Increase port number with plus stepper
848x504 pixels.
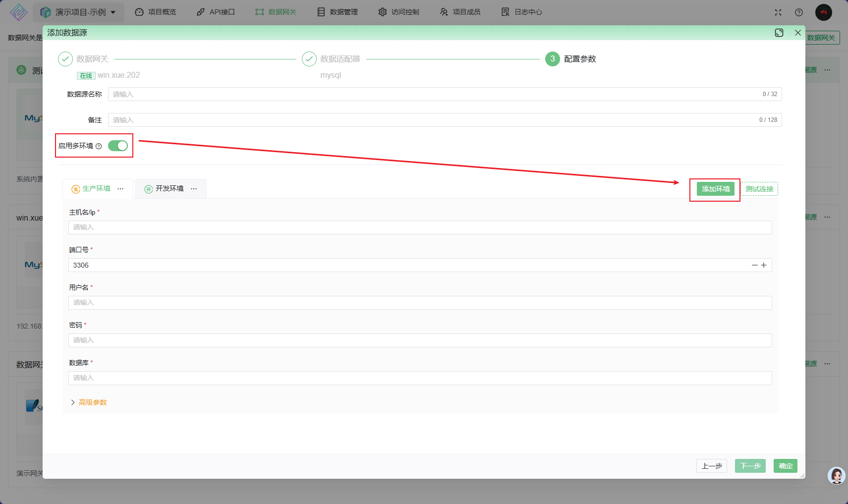pyautogui.click(x=764, y=265)
